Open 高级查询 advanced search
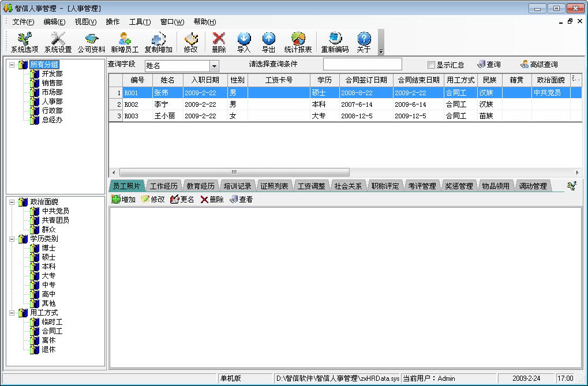Screen dimensions: 588x386 coord(539,65)
